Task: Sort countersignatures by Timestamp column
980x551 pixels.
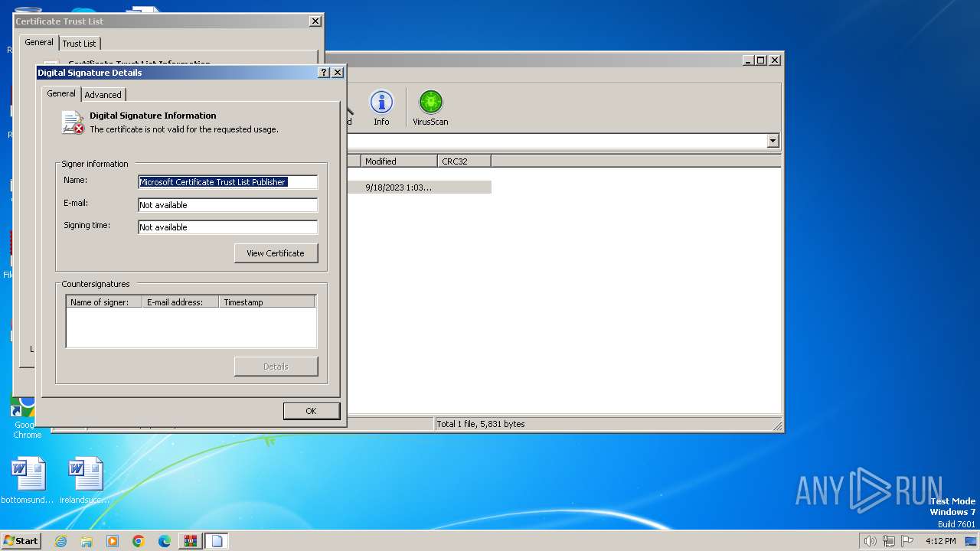Action: coord(267,302)
